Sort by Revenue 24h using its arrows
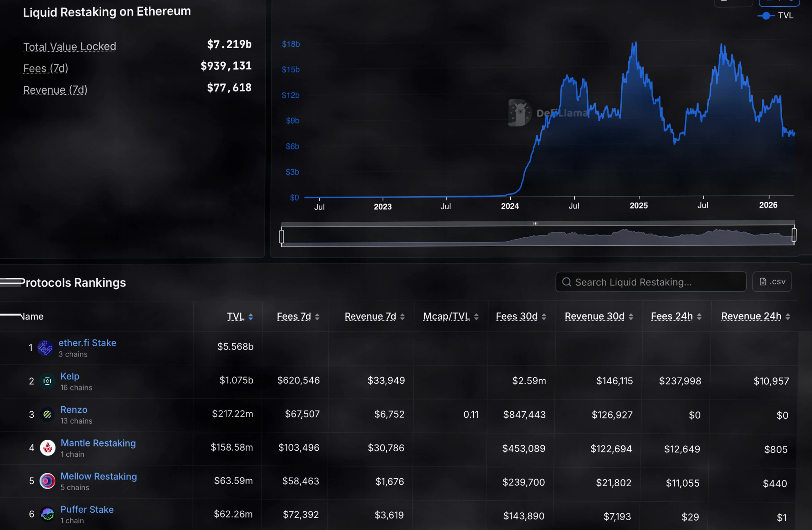812x530 pixels. tap(788, 317)
